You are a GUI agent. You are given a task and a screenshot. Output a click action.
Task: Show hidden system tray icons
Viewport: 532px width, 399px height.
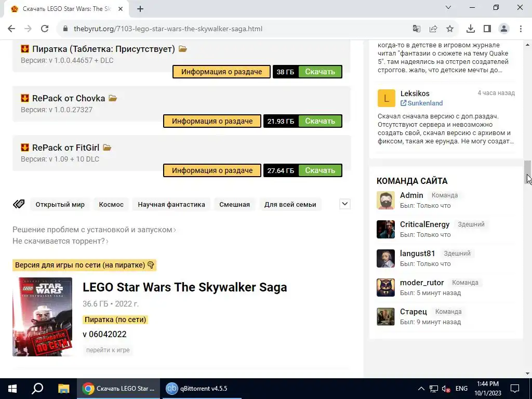click(421, 389)
